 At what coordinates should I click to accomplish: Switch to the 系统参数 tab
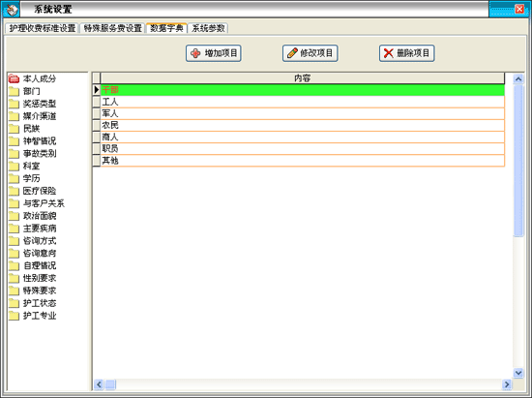point(208,28)
